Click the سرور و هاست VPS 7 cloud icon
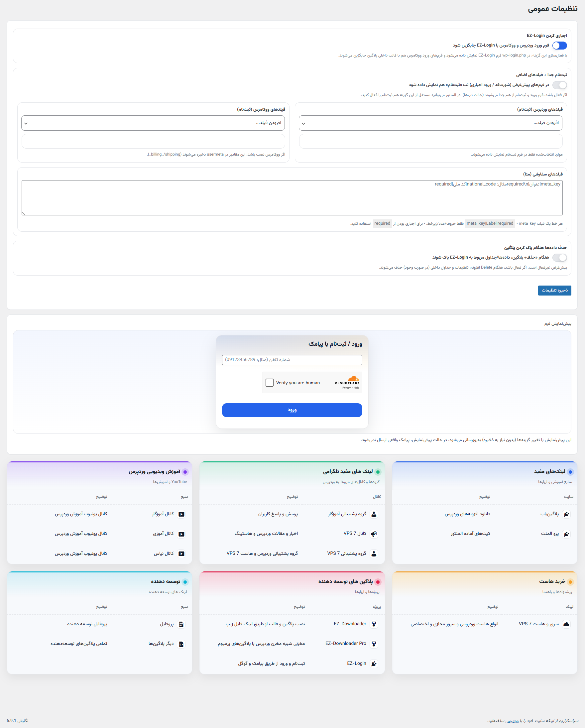The height and width of the screenshot is (728, 585). pos(566,624)
